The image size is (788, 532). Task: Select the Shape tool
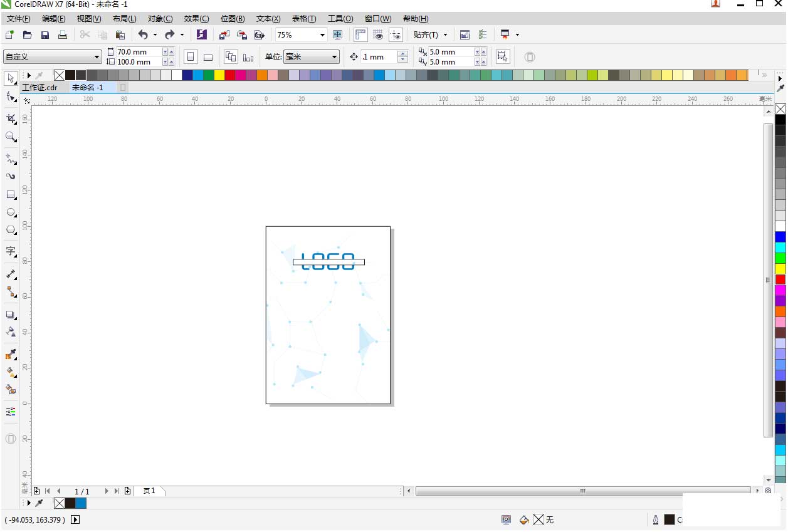pos(11,96)
